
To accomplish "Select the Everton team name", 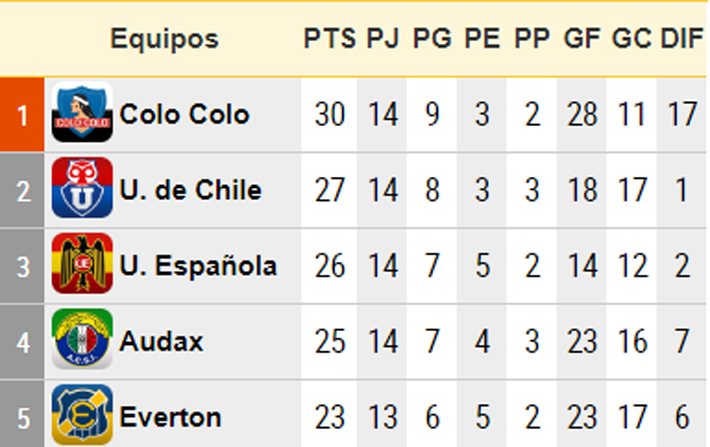I will click(x=170, y=417).
